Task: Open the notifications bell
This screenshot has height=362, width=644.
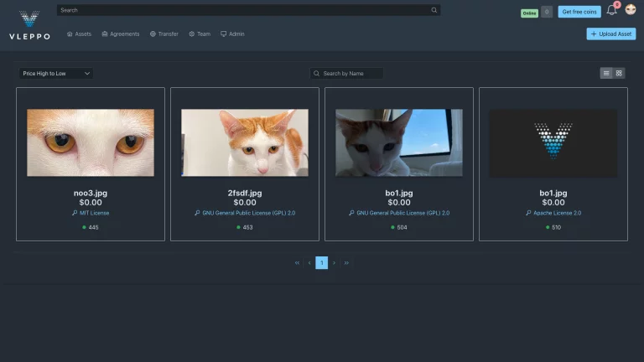Action: (x=611, y=10)
